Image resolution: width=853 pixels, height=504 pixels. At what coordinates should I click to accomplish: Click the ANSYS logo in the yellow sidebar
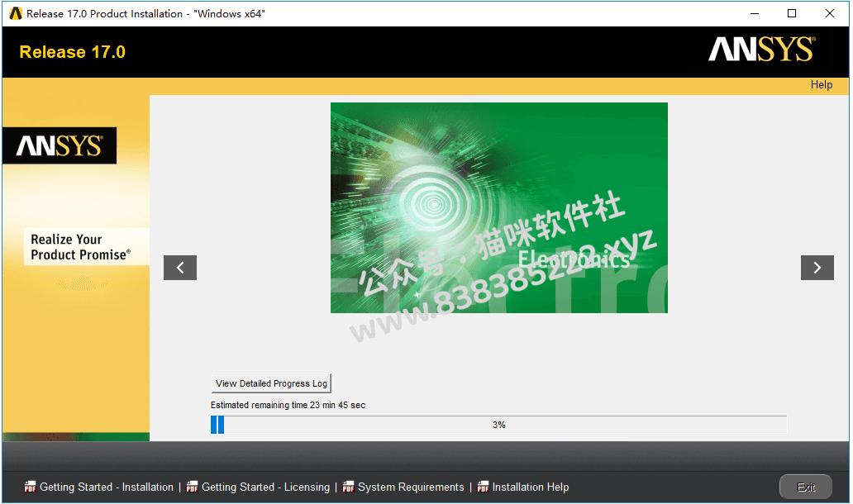point(60,145)
